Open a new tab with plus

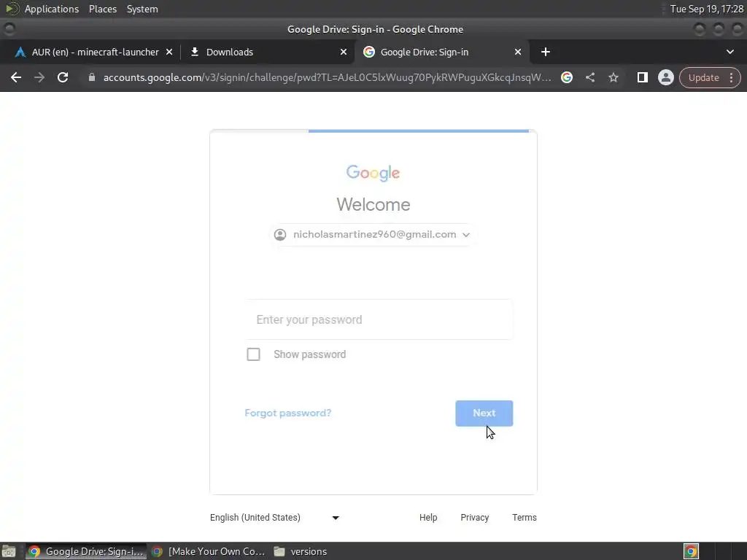click(x=546, y=52)
